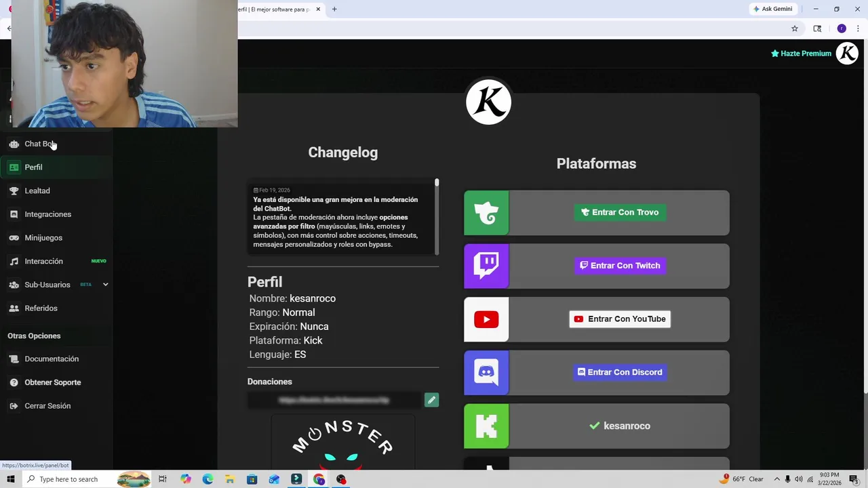This screenshot has width=868, height=488.
Task: Close the current browser tab
Action: point(318,9)
